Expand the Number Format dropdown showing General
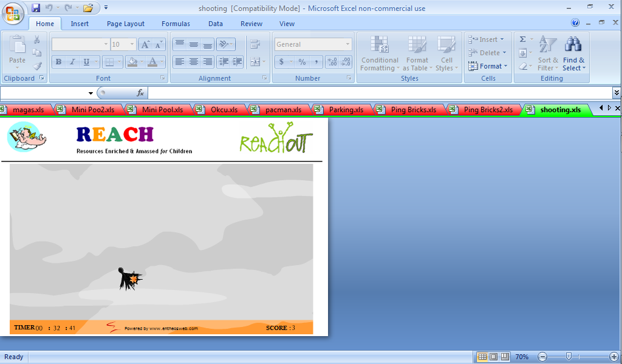 347,44
